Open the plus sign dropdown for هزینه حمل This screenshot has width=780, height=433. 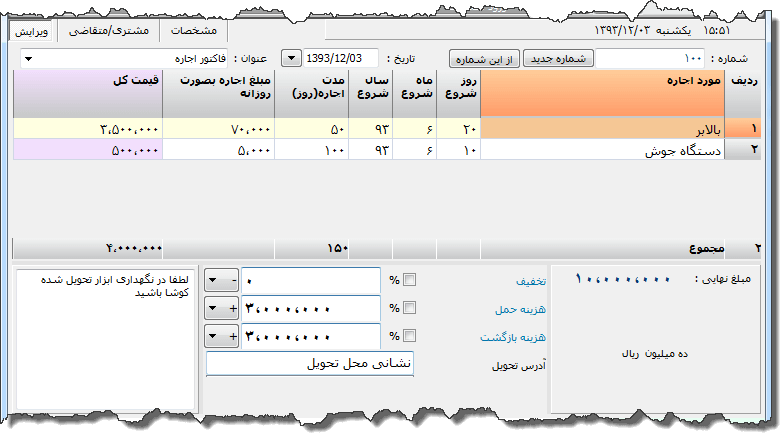(x=221, y=309)
